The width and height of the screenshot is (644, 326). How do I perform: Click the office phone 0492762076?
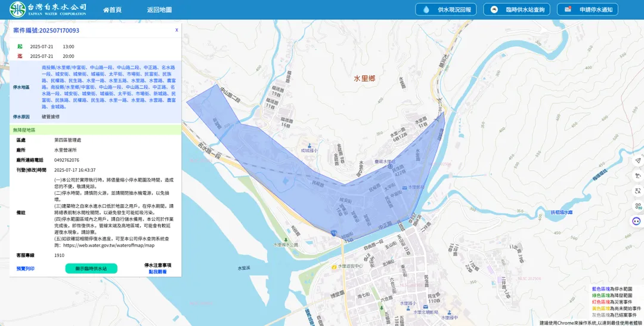point(67,160)
